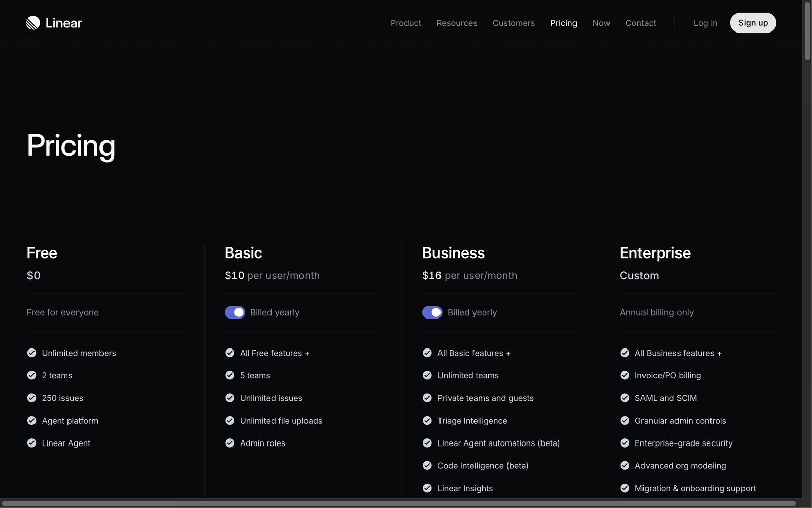
Task: Click the checkmark beside SAML and SCIM
Action: 625,398
